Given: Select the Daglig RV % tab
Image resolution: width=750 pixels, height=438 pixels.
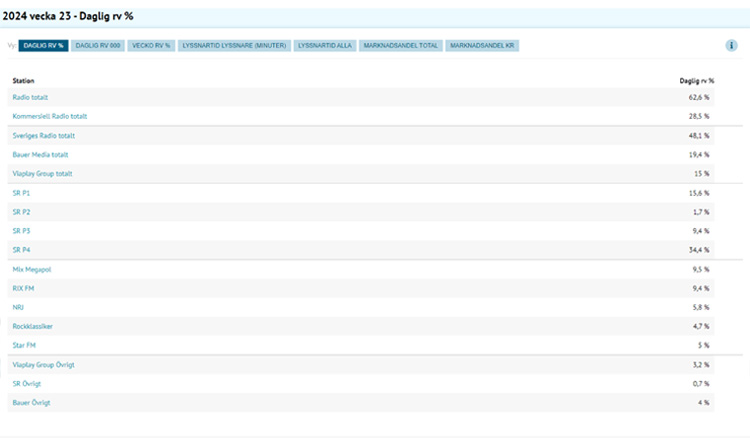Looking at the screenshot, I should point(43,46).
